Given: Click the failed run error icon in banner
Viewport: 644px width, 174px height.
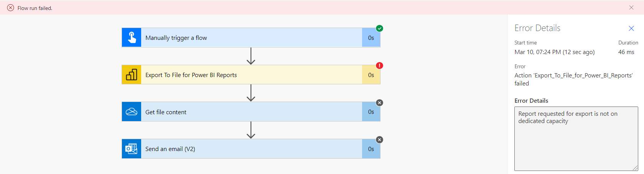Looking at the screenshot, I should pos(11,8).
